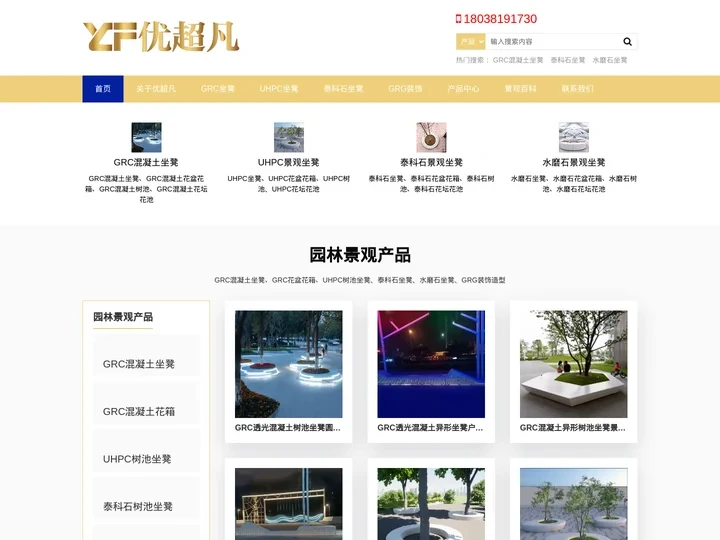Focus the 输入搜索内容 search field
Screen dimensions: 720x540
(552, 42)
